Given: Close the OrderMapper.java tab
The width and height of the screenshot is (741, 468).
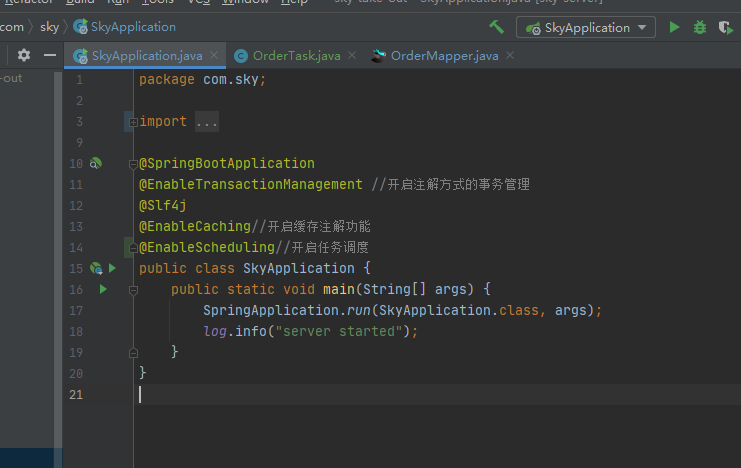Looking at the screenshot, I should click(x=510, y=55).
